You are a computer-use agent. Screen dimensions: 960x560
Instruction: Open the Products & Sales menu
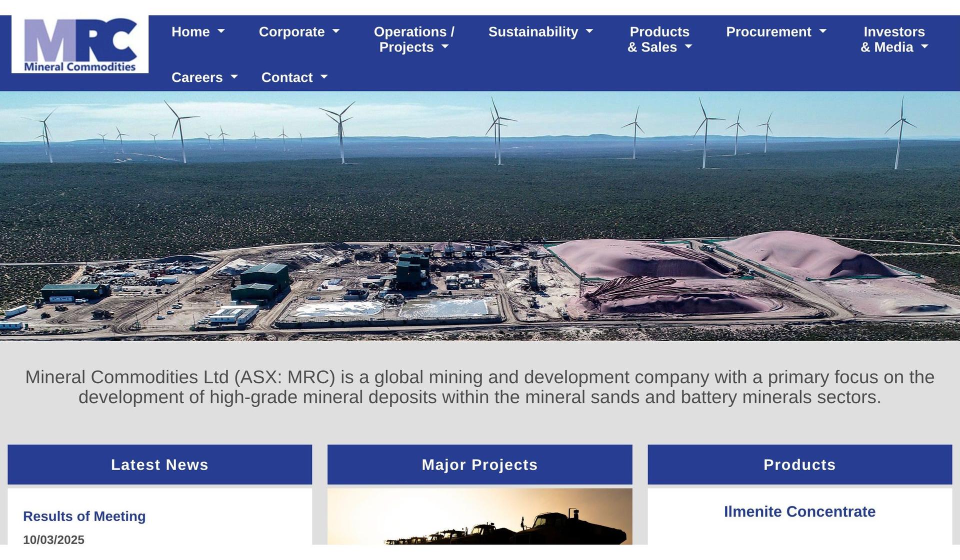pos(659,39)
